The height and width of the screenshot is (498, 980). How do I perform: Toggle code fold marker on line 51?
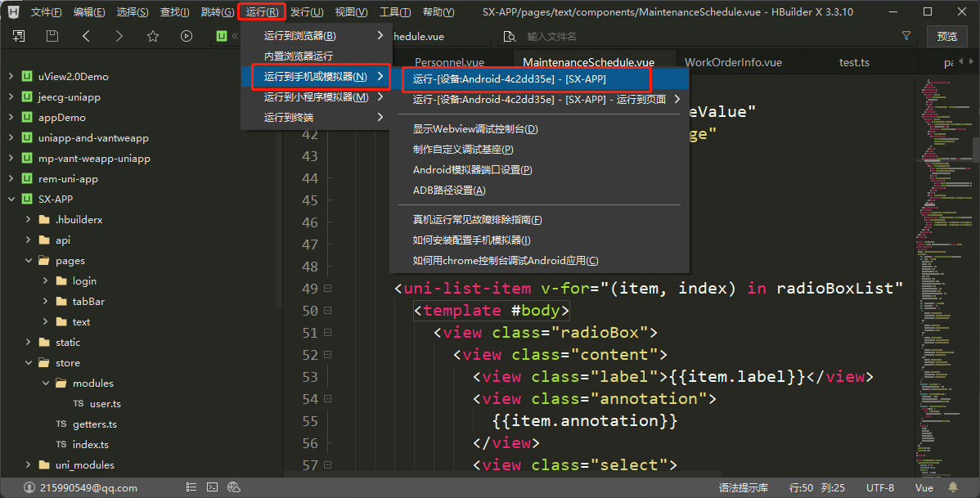point(327,333)
